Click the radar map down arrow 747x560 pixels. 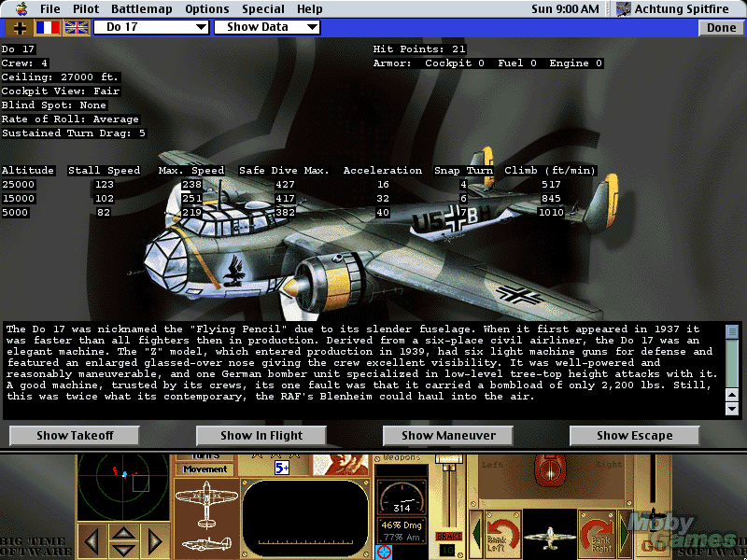tap(124, 550)
